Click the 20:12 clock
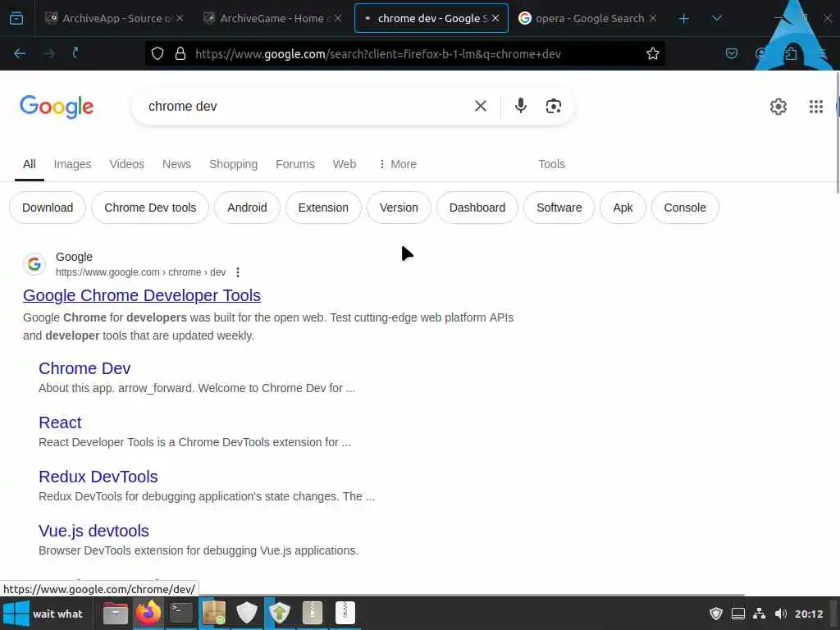The width and height of the screenshot is (840, 630). [809, 614]
